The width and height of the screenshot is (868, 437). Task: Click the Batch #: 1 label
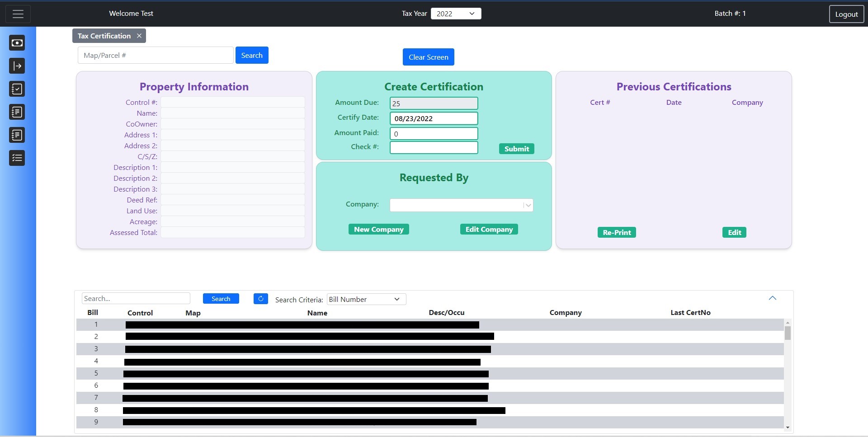730,14
